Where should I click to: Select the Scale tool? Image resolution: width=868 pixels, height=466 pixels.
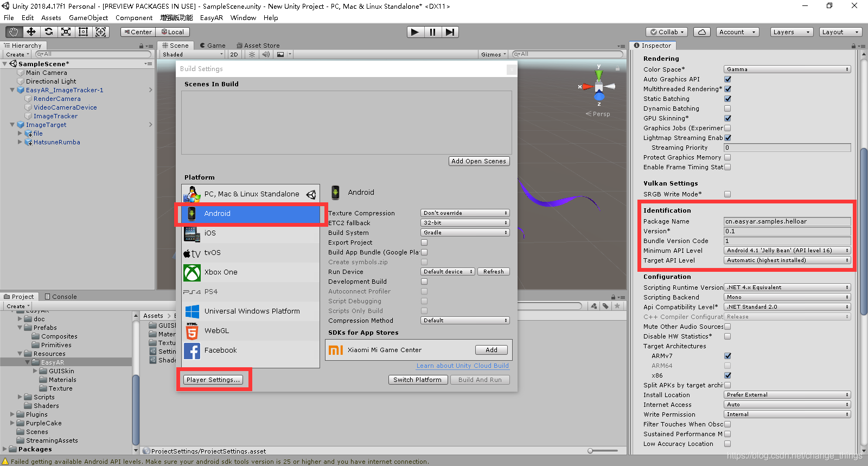(x=66, y=32)
